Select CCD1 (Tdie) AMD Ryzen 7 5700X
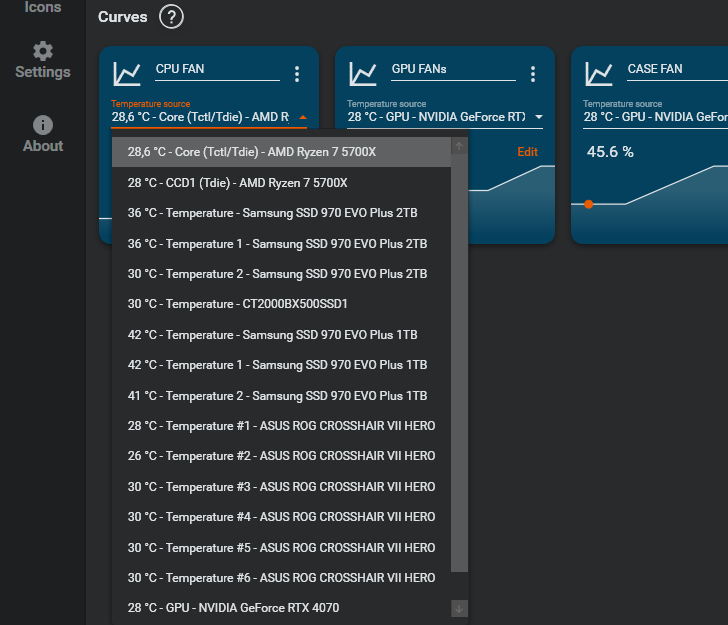The width and height of the screenshot is (728, 625). click(x=281, y=182)
